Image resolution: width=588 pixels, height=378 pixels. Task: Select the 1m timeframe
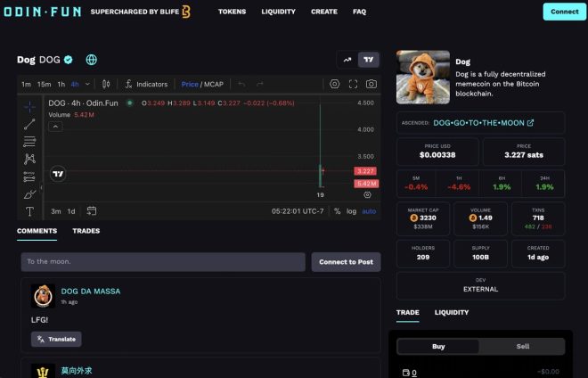point(26,84)
